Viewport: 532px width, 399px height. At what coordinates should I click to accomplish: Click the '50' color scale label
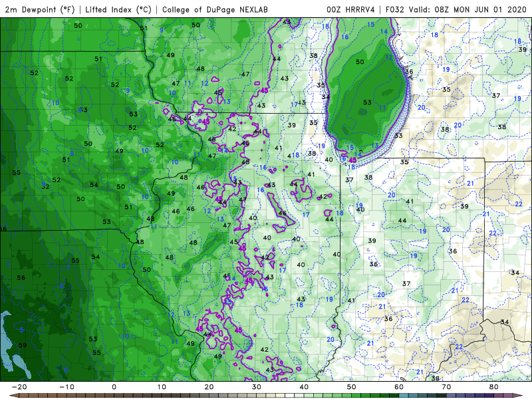(352, 387)
